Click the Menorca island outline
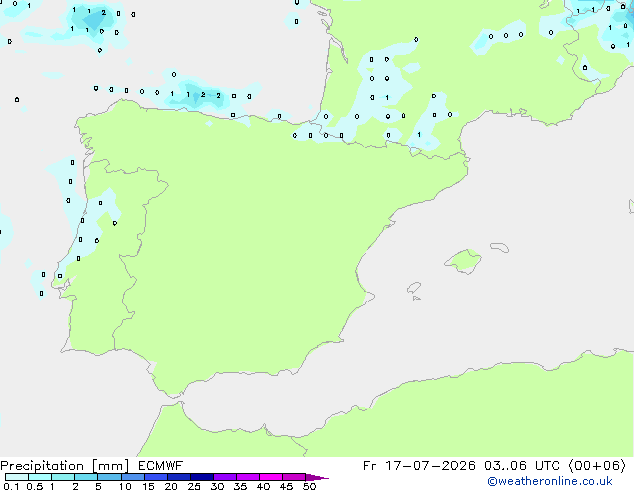The width and height of the screenshot is (634, 490). (500, 247)
